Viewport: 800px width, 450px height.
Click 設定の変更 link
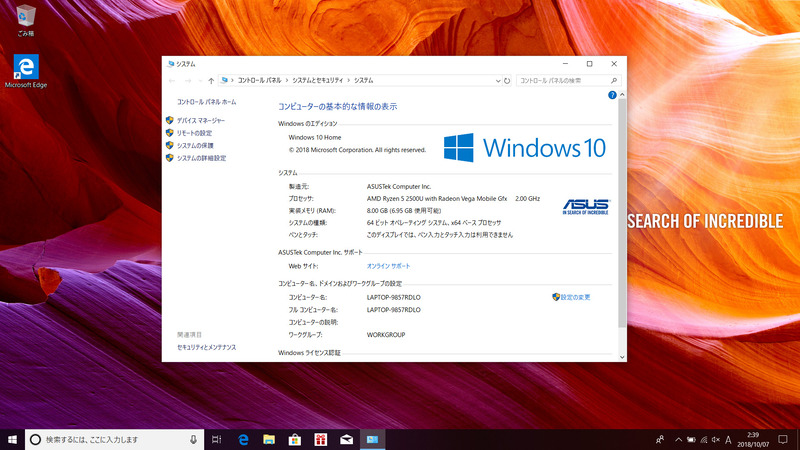click(x=575, y=297)
